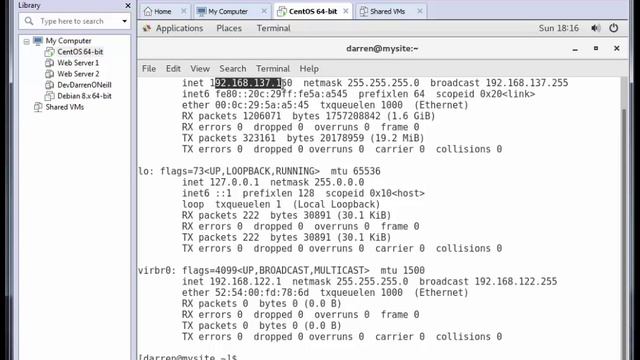Click MAC address 52:54:00:fd:78:6d
The height and width of the screenshot is (360, 640).
[262, 292]
